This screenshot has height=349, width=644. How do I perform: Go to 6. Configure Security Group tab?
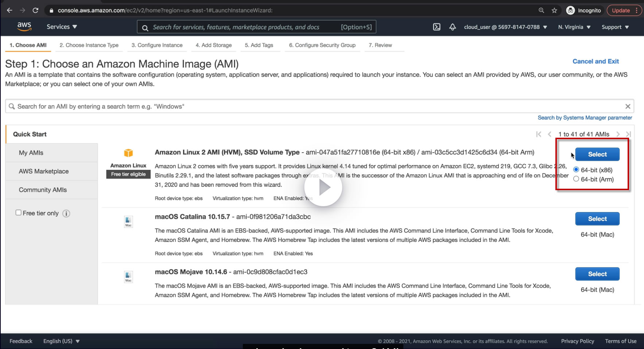coord(322,45)
